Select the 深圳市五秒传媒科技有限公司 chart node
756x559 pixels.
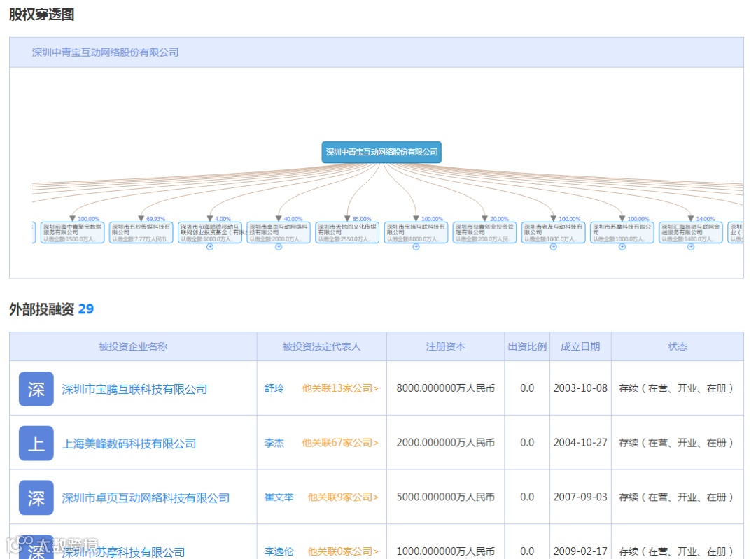point(141,233)
